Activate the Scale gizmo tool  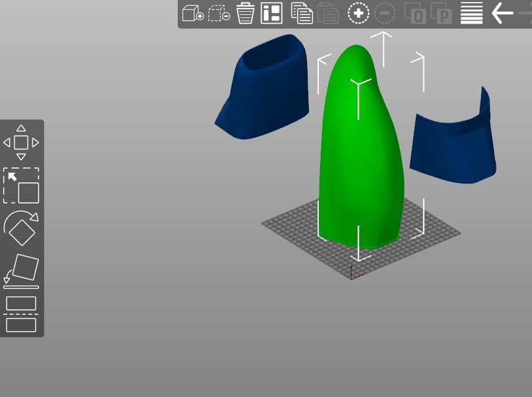point(21,185)
